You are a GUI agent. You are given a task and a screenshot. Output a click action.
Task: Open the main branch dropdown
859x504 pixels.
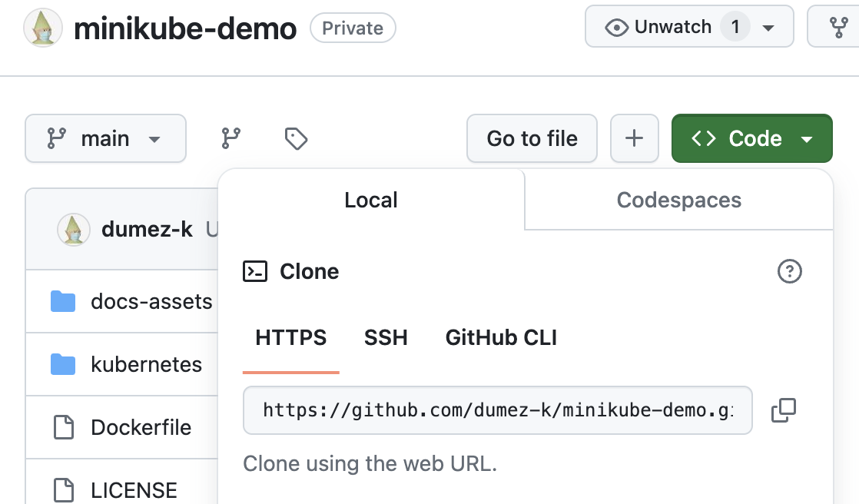105,138
